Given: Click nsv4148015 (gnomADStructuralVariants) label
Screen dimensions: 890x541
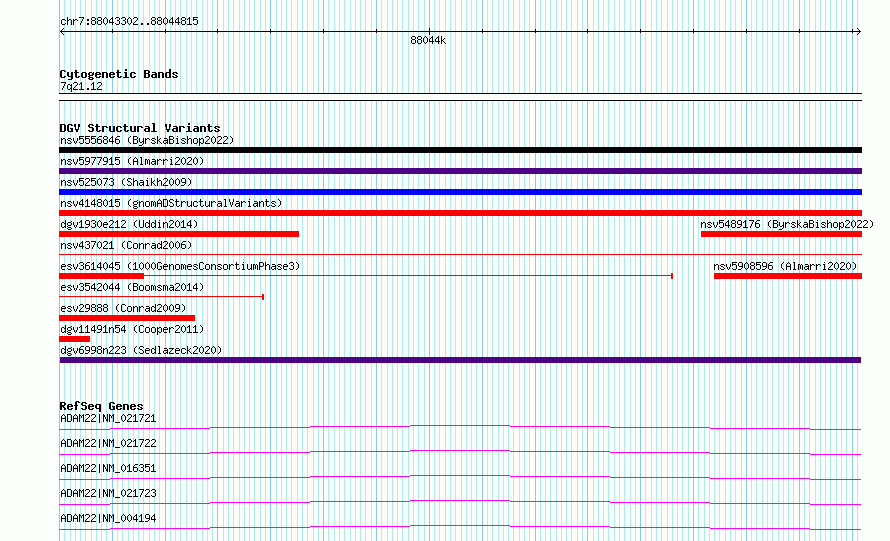Looking at the screenshot, I should tap(171, 203).
